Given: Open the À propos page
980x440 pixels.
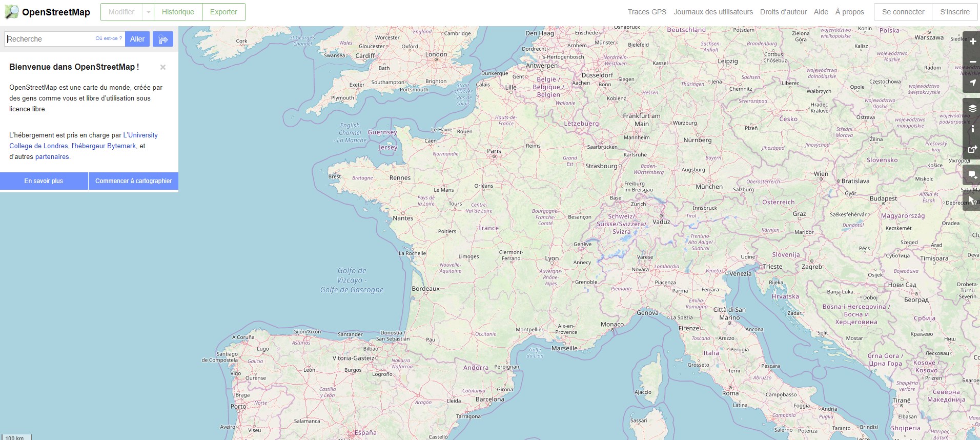Looking at the screenshot, I should pos(849,12).
